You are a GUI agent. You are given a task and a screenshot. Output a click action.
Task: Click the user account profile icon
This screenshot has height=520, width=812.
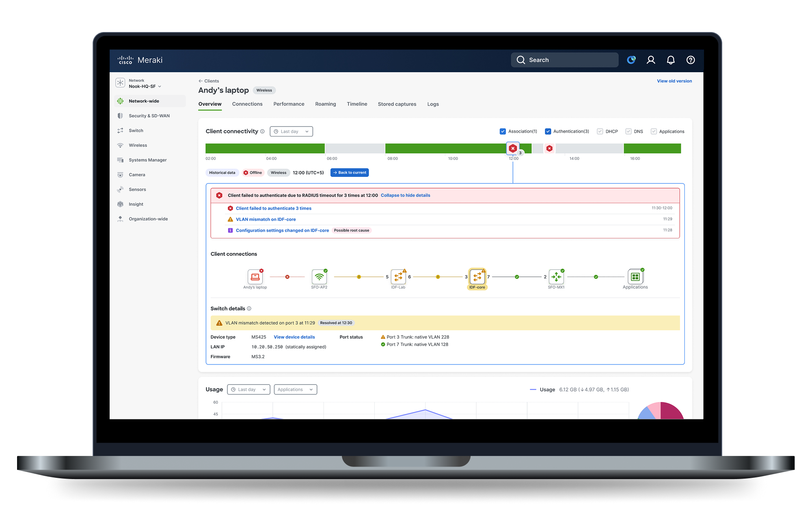(x=651, y=60)
